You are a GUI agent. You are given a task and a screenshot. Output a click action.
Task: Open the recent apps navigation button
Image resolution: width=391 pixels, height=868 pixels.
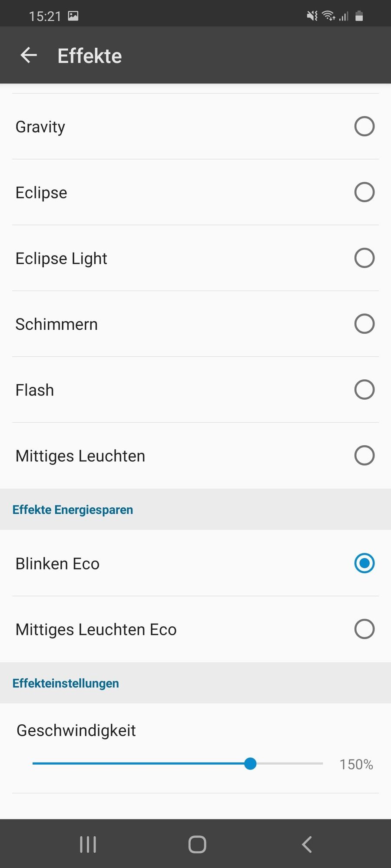(88, 845)
